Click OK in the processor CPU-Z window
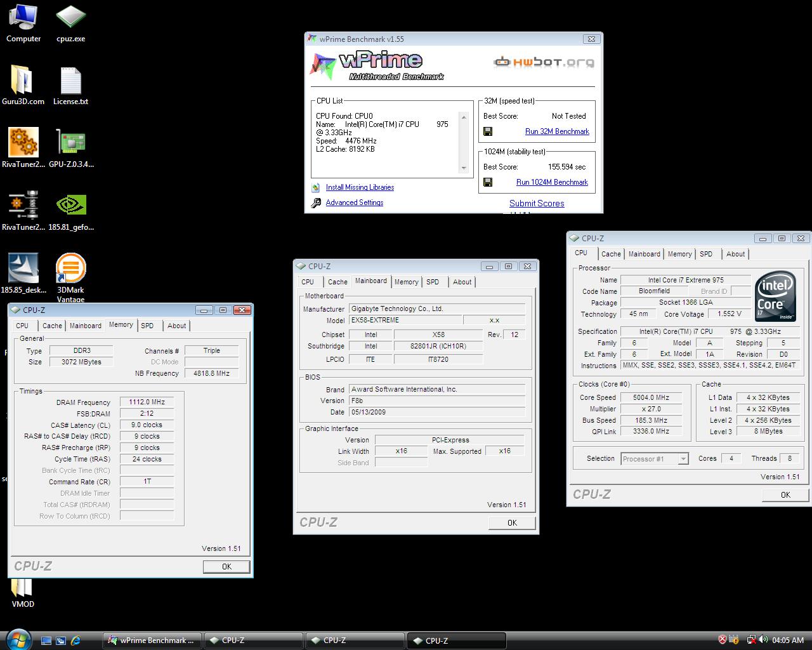The image size is (812, 650). click(785, 495)
